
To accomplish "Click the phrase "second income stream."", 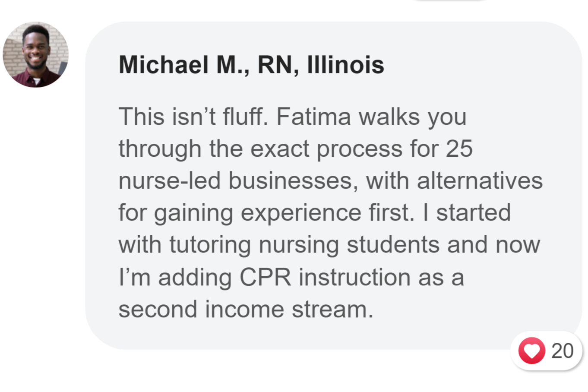I will pos(246,309).
